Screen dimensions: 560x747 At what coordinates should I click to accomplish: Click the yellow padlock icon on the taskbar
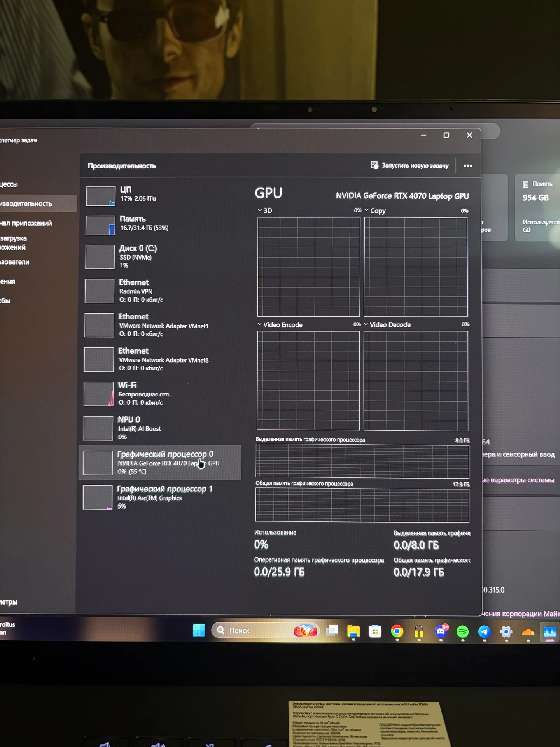419,631
